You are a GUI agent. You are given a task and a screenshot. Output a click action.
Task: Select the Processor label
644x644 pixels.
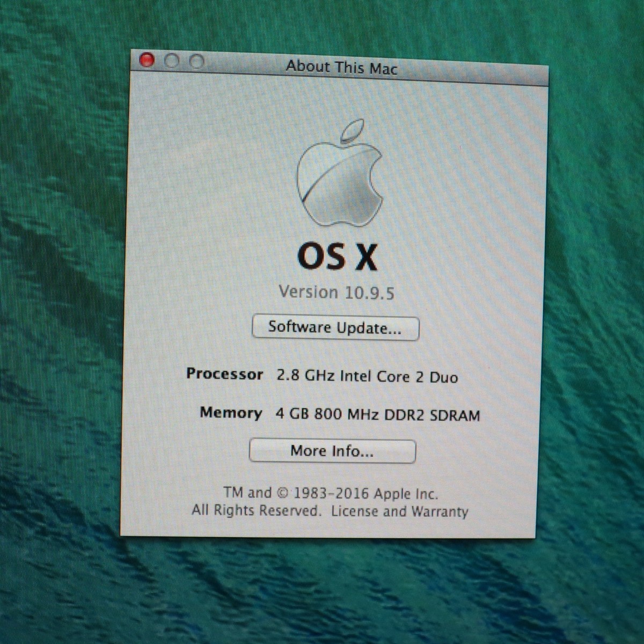pyautogui.click(x=224, y=374)
